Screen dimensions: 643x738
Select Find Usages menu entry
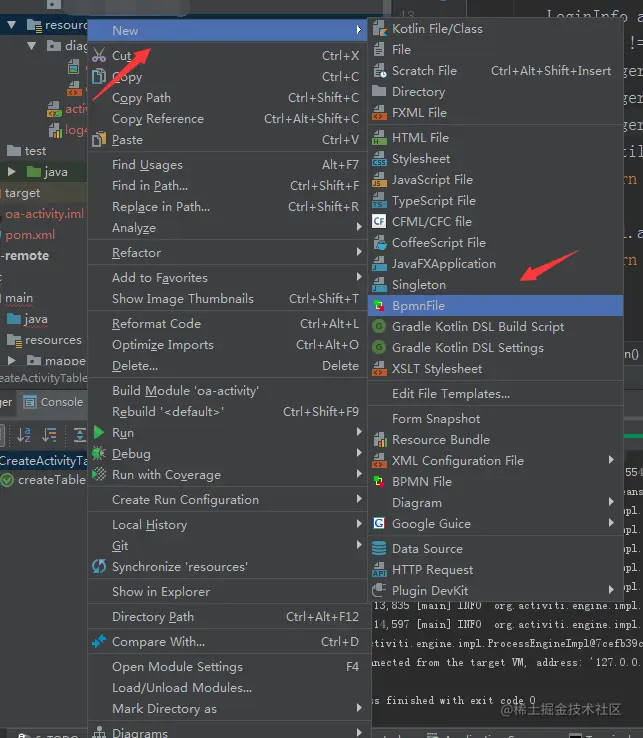pyautogui.click(x=227, y=165)
